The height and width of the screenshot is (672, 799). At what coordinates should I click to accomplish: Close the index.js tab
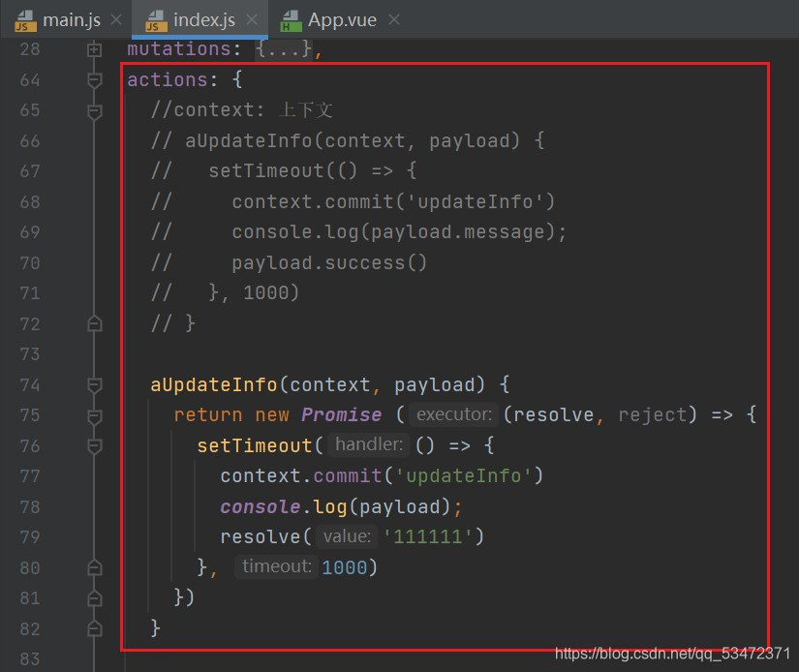pos(251,20)
